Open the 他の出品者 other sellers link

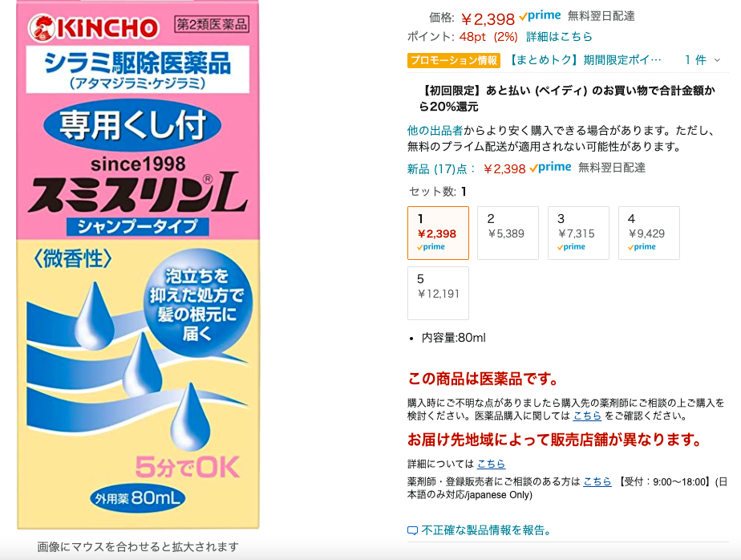tap(435, 131)
